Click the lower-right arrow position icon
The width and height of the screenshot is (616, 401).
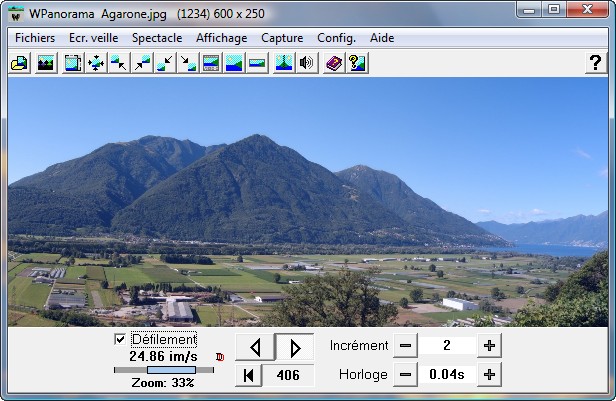click(188, 63)
